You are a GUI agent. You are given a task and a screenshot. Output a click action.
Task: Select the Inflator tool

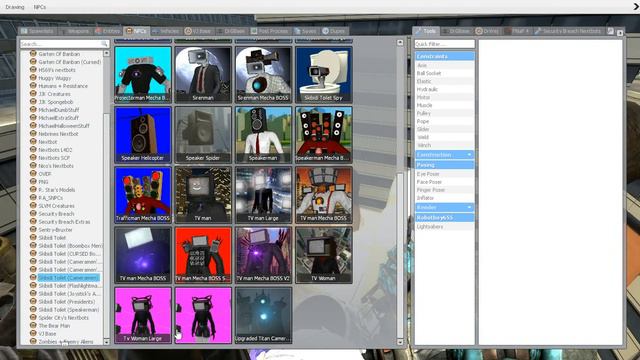click(x=444, y=198)
